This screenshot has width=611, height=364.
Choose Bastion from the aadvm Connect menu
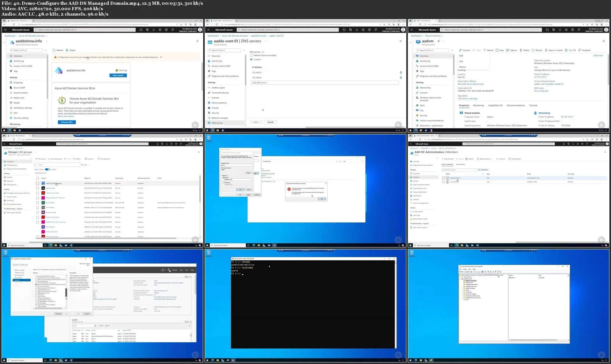coord(463,67)
